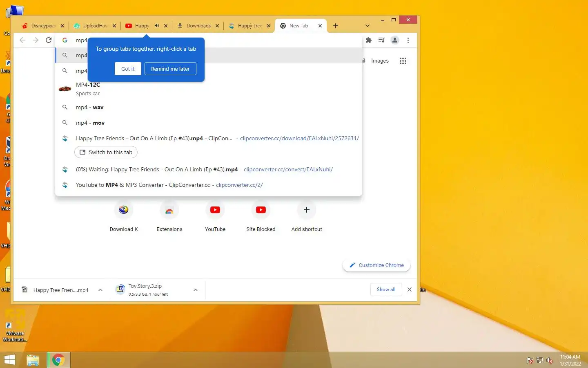This screenshot has width=588, height=368.
Task: Open the Google apps grid icon
Action: [x=403, y=61]
